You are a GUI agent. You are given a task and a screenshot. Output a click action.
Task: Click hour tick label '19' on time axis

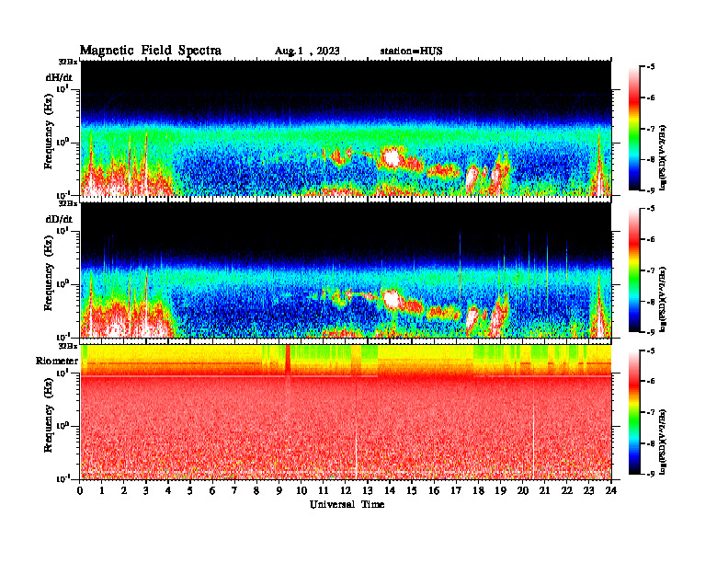pos(500,491)
